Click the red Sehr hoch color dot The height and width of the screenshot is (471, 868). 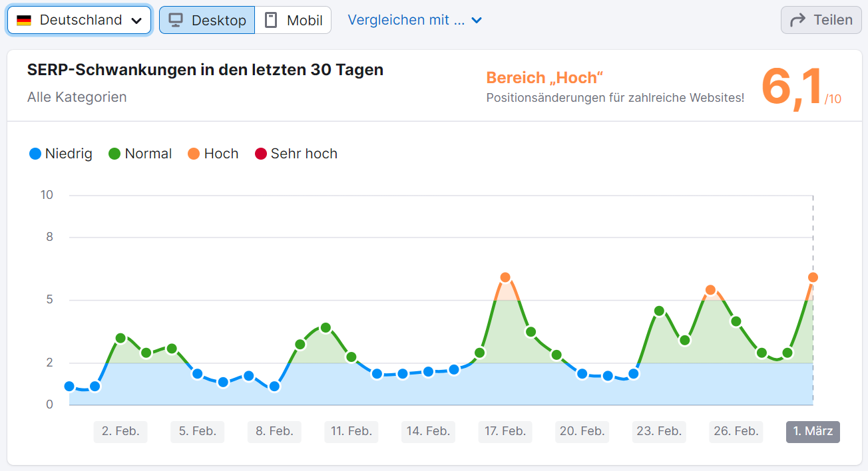[261, 154]
